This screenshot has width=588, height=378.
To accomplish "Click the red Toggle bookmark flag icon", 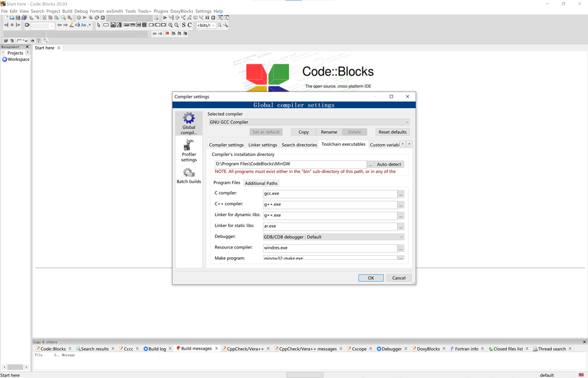I will tap(167, 34).
